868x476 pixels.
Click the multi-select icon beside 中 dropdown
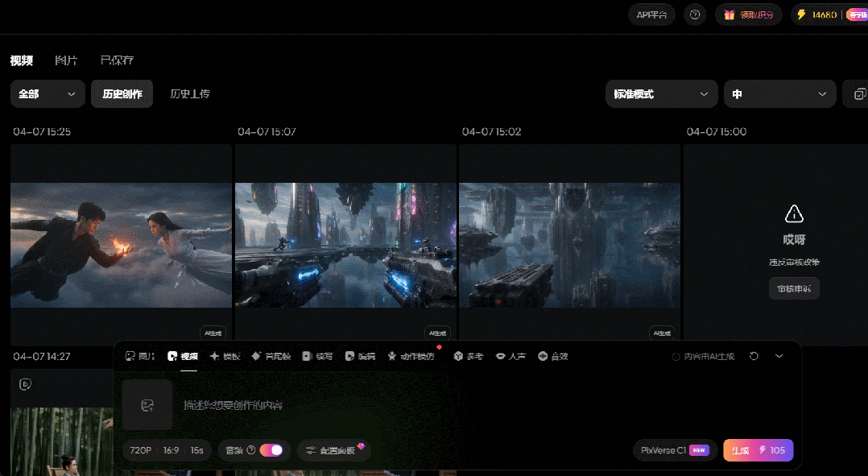coord(859,94)
